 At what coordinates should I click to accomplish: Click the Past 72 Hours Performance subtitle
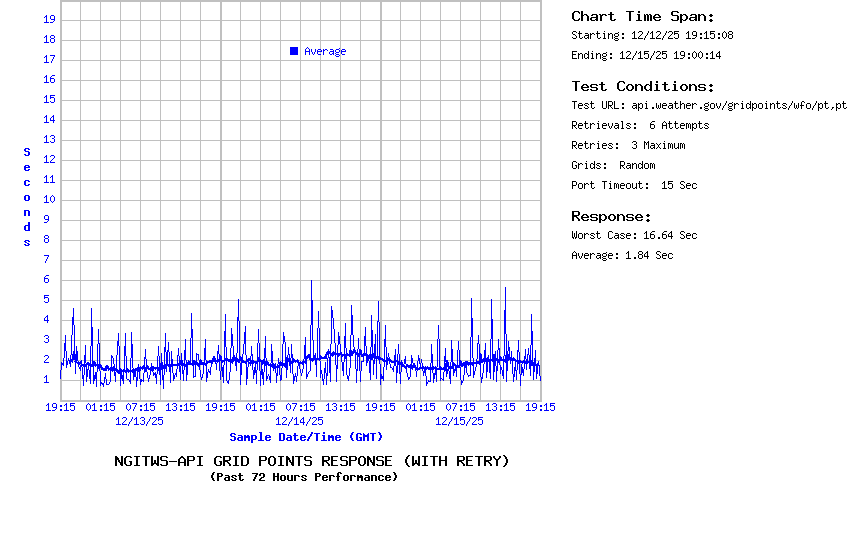coord(304,477)
